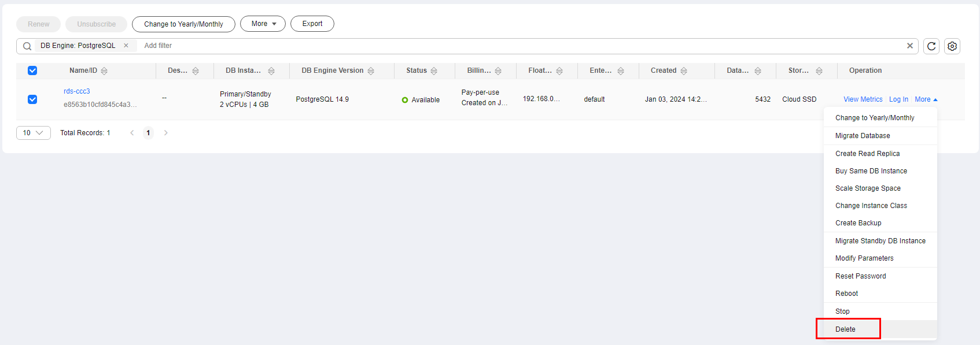This screenshot has height=345, width=980.
Task: Go to next page arrow
Action: [x=166, y=133]
